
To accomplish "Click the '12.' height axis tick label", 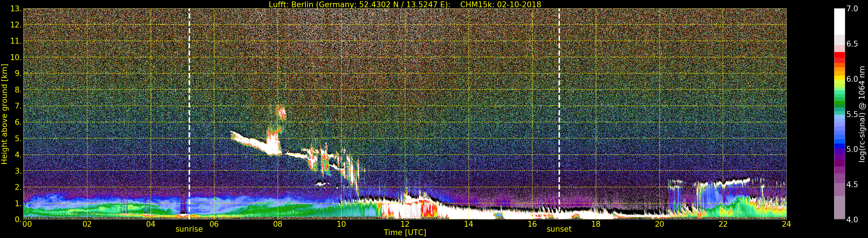I will (16, 25).
